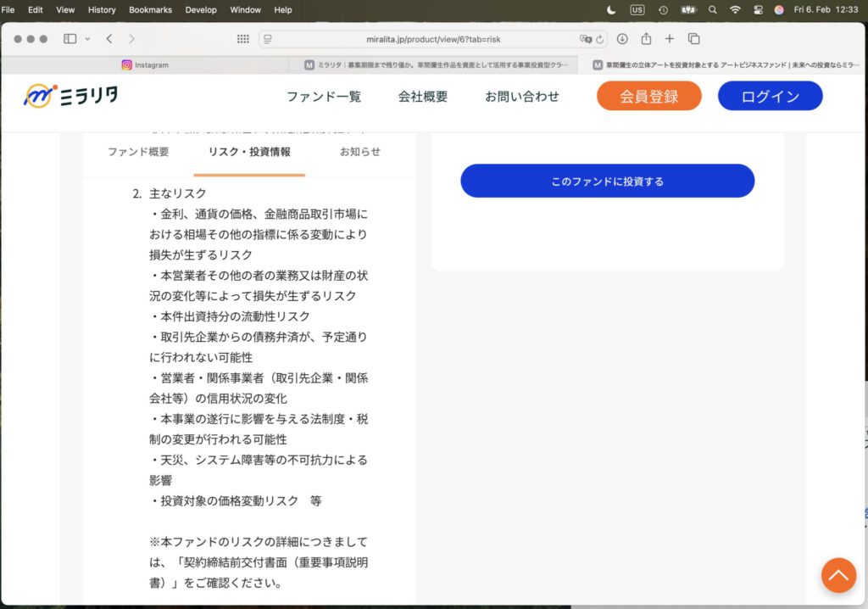Open macOS Control Center toggles
This screenshot has width=868, height=609.
click(x=757, y=10)
